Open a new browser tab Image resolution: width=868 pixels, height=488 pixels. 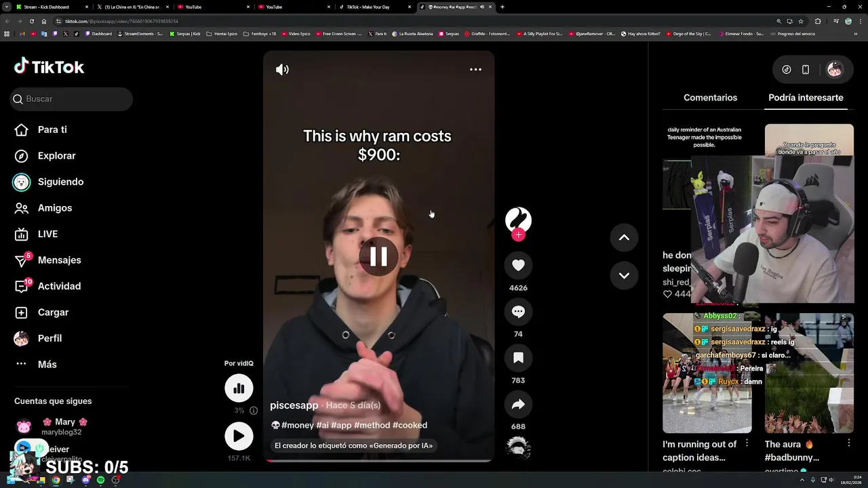(502, 7)
